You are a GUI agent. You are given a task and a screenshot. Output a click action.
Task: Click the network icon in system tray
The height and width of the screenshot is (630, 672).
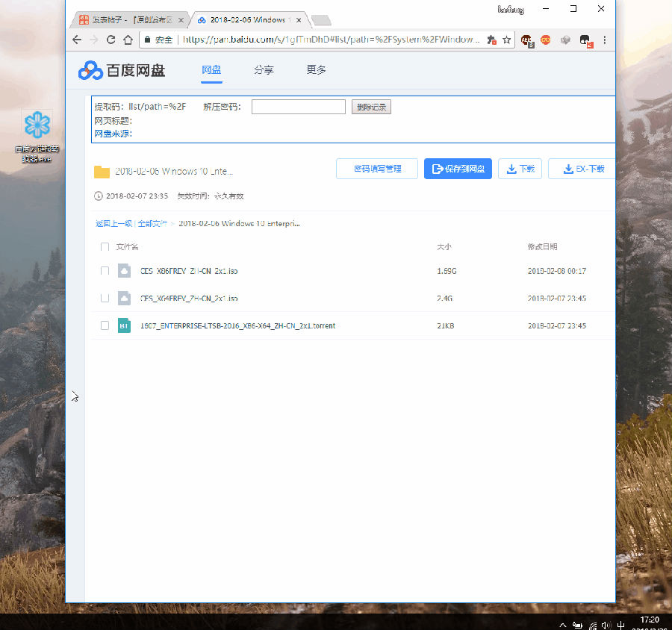(593, 626)
